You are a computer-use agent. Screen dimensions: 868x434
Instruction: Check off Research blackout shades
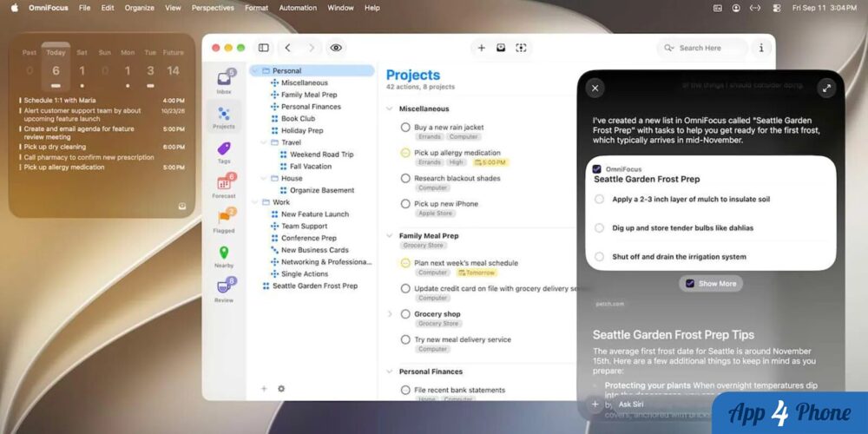(x=405, y=178)
